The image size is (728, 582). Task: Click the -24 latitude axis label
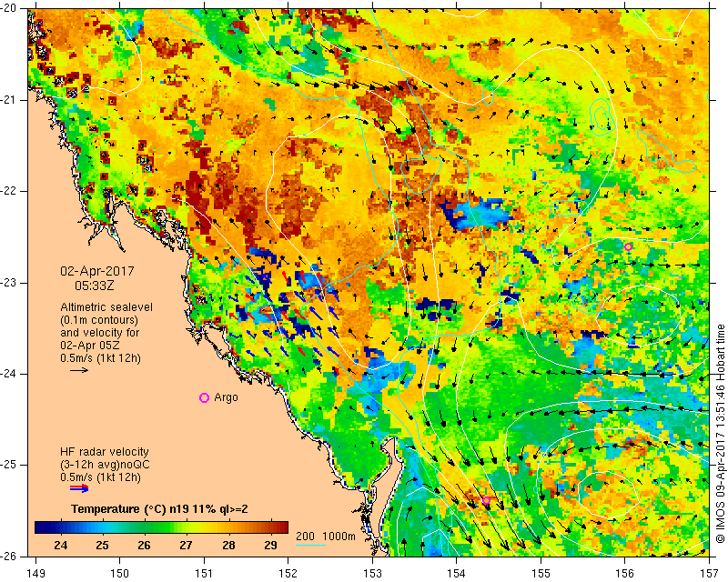click(x=9, y=374)
